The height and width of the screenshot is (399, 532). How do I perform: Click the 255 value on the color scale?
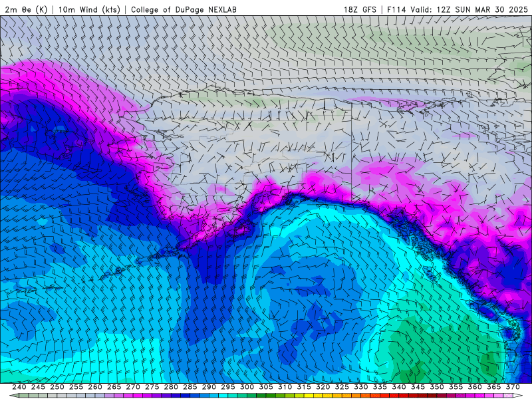[76, 387]
